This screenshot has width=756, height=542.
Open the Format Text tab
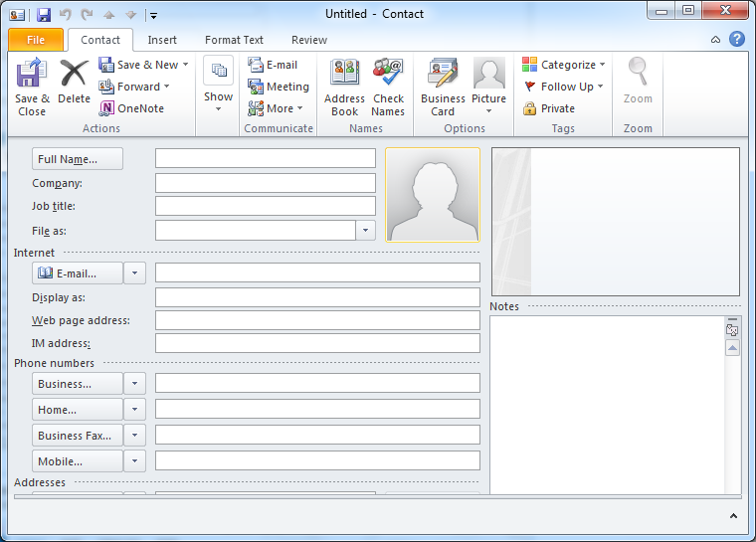tap(234, 40)
